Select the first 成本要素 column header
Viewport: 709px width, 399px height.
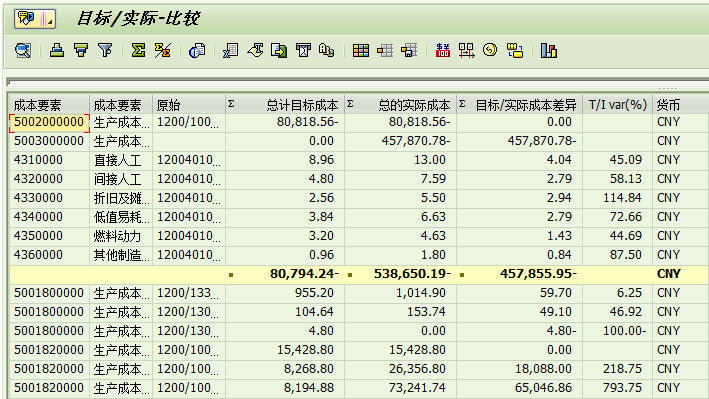[49, 105]
